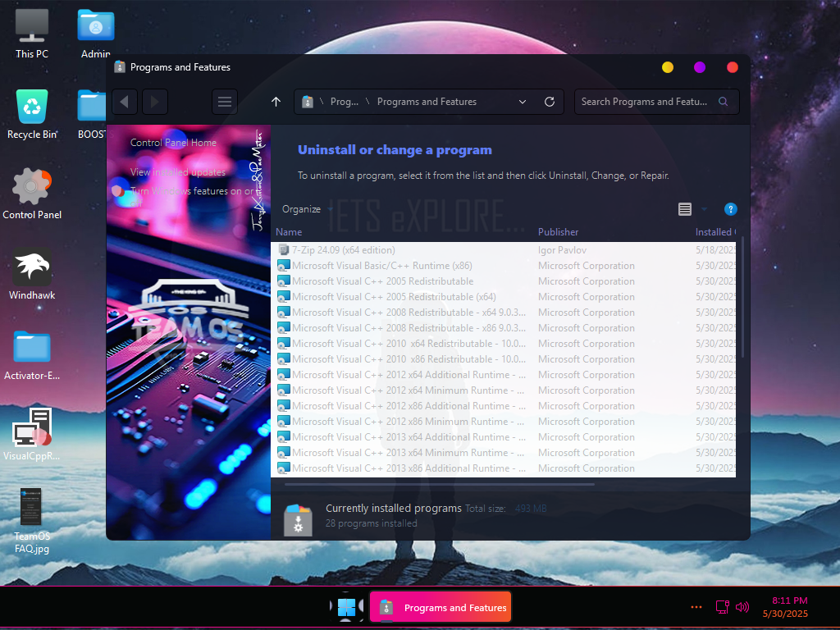Select the VisualCppR... desktop icon
The image size is (840, 630).
click(32, 435)
